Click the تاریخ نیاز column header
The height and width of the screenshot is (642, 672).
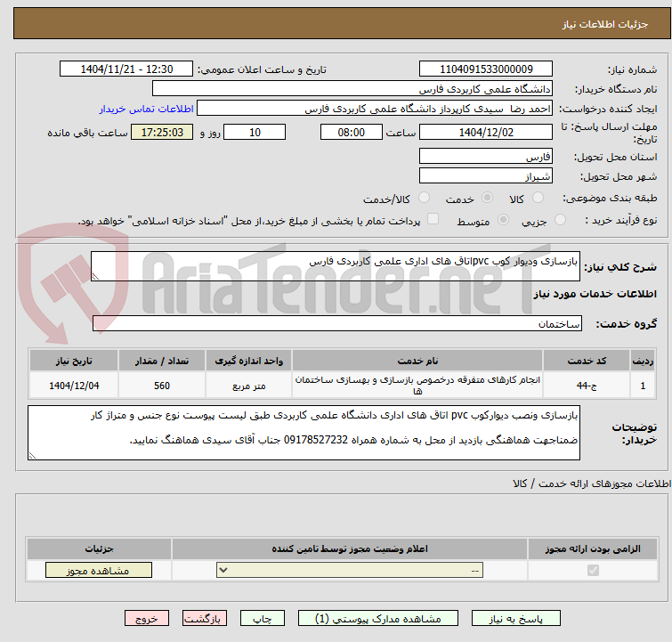tap(74, 361)
